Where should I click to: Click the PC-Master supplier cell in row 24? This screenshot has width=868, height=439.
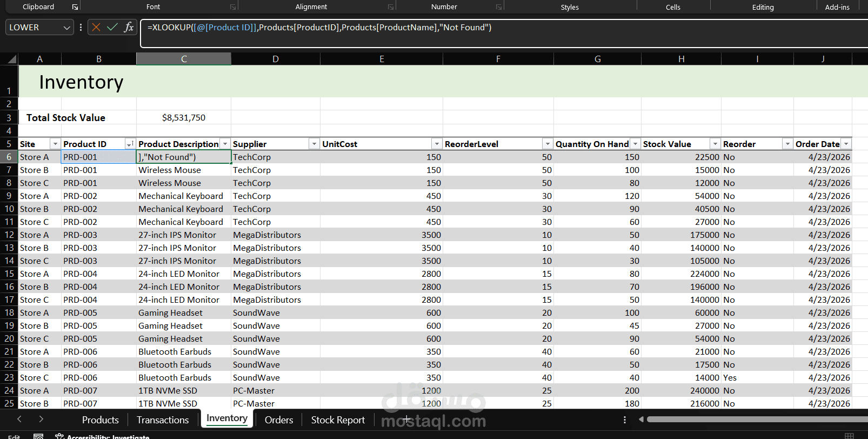point(276,390)
